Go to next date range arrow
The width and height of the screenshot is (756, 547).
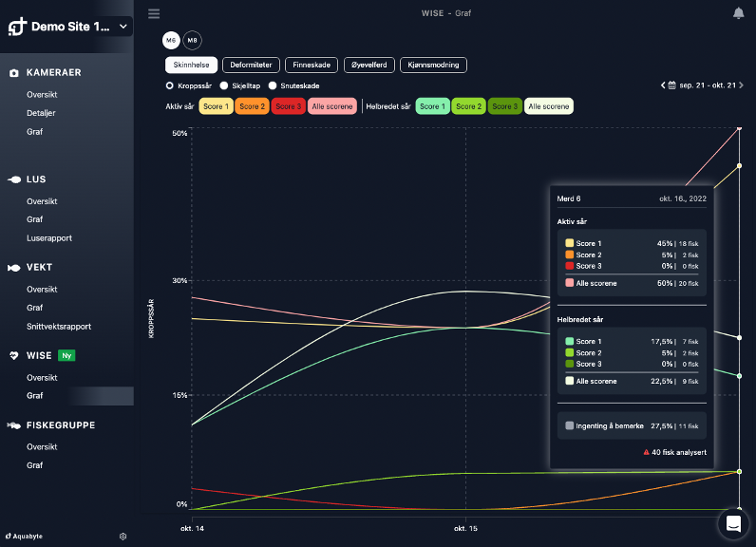click(740, 85)
